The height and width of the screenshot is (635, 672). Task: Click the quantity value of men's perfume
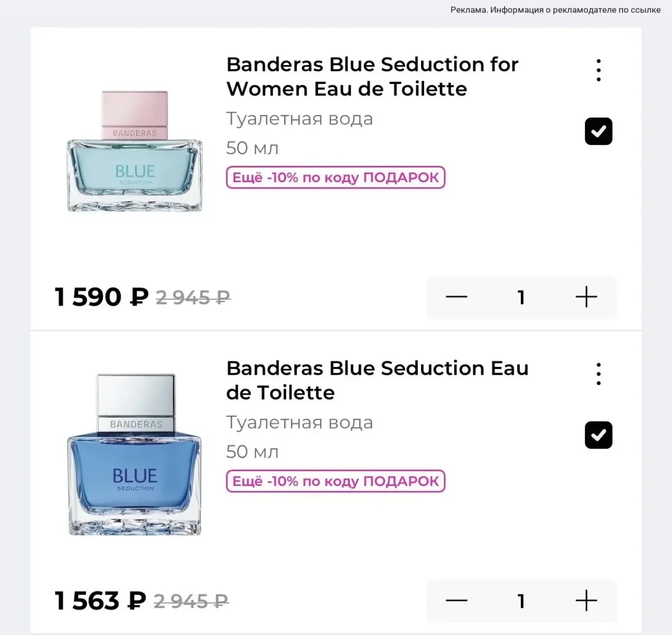point(521,601)
